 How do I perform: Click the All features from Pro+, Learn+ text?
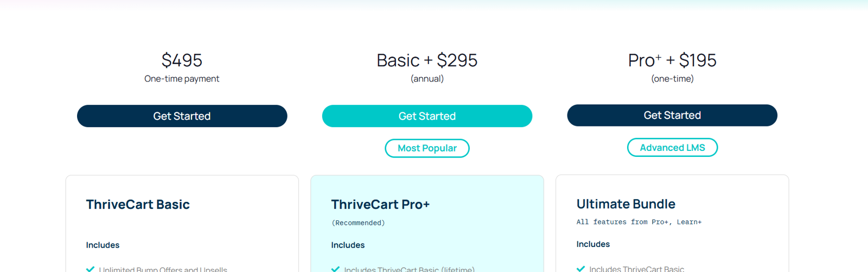coord(639,222)
